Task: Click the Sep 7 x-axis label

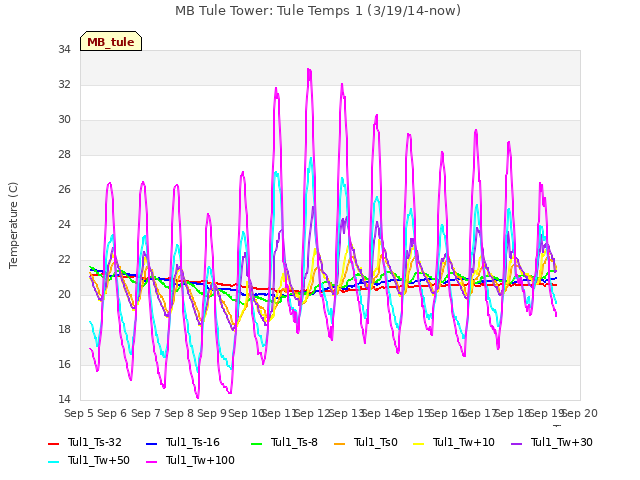Action: click(x=145, y=413)
